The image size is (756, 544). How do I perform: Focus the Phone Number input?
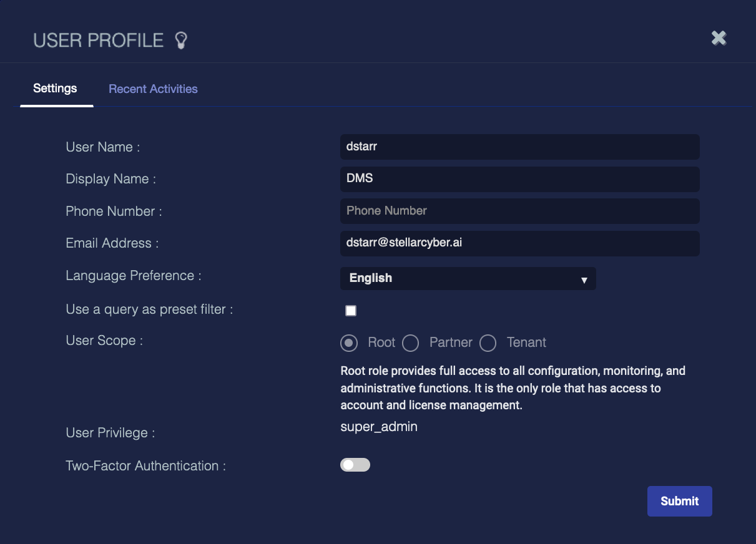[519, 211]
